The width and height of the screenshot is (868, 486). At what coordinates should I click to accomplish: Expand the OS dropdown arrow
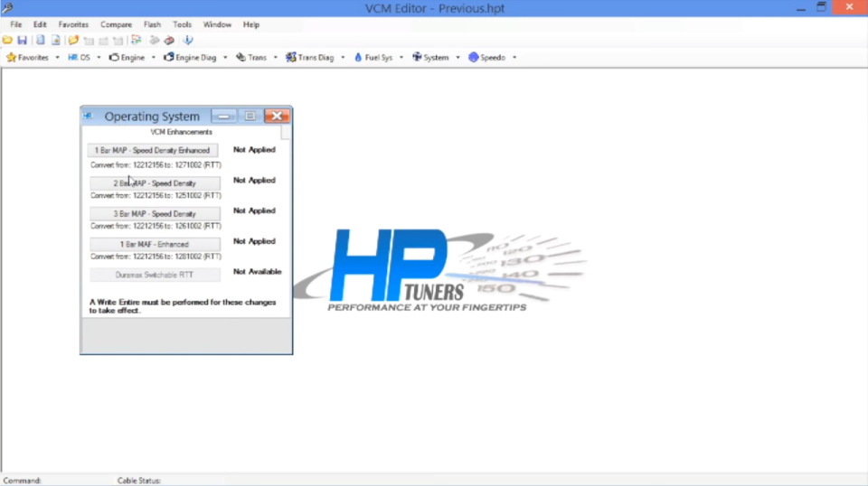99,58
